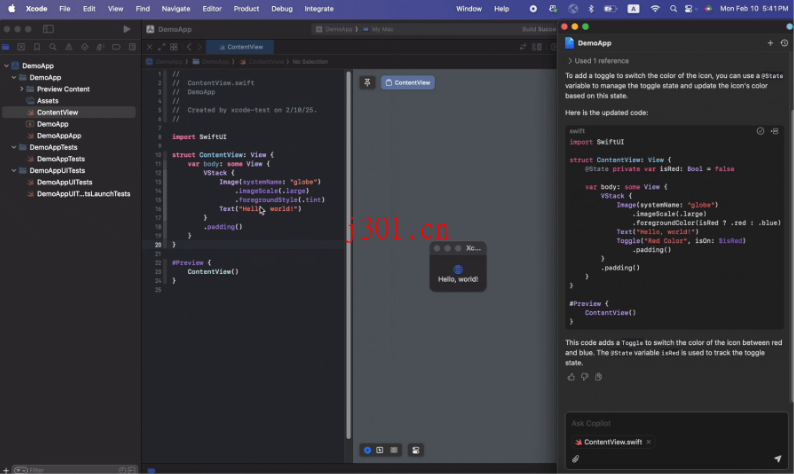
Task: Click the plus button at navigator bottom
Action: coord(6,470)
